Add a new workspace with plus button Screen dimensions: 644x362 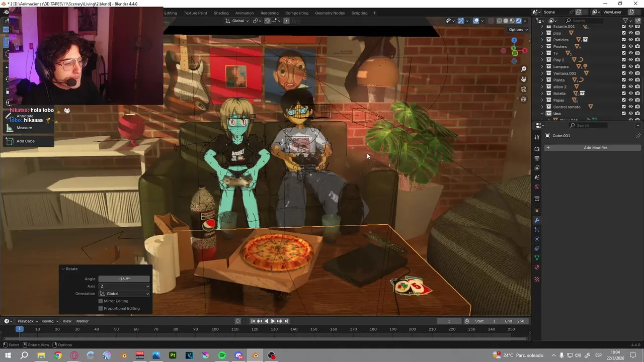pos(374,13)
